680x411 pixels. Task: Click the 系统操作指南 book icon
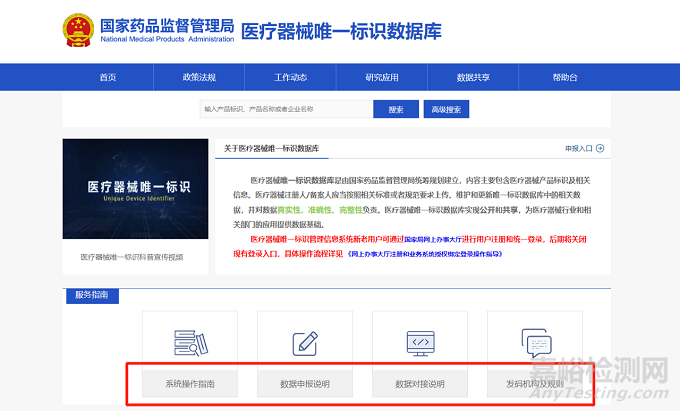(x=190, y=343)
